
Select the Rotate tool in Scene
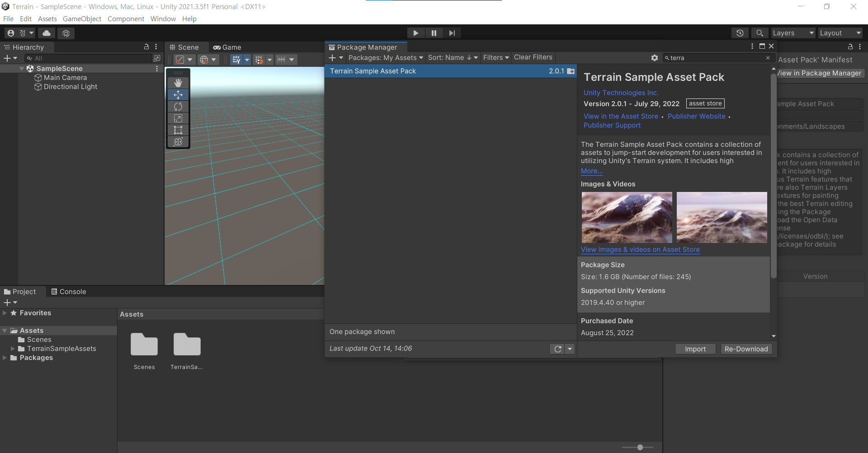click(x=178, y=106)
